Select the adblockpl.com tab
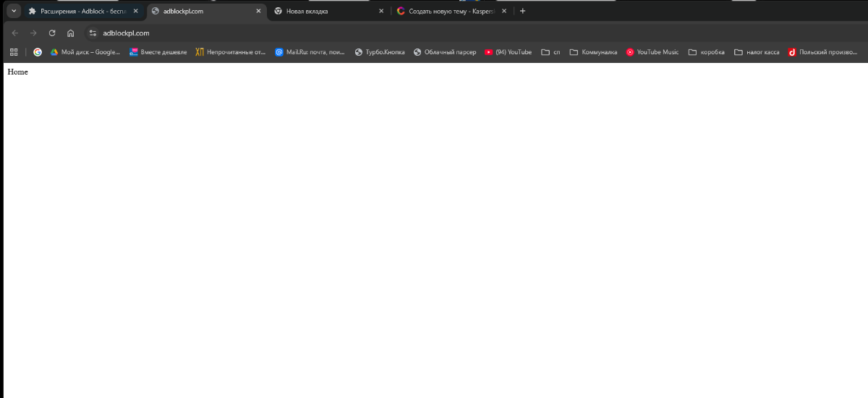 (205, 11)
